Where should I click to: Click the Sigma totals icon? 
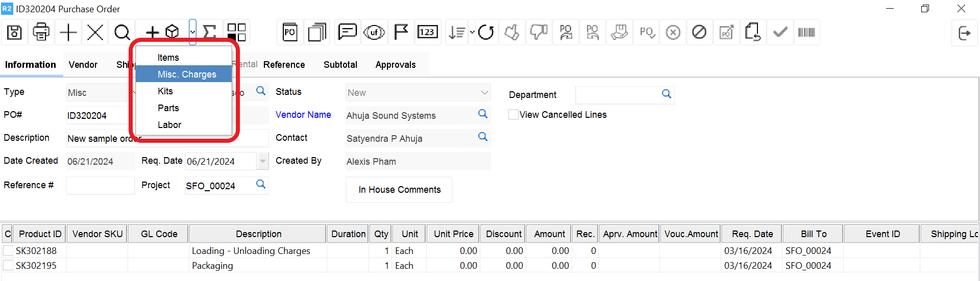tap(209, 33)
